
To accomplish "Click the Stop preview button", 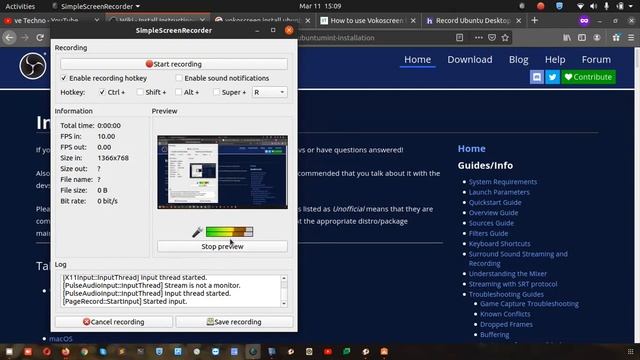I will coord(222,247).
